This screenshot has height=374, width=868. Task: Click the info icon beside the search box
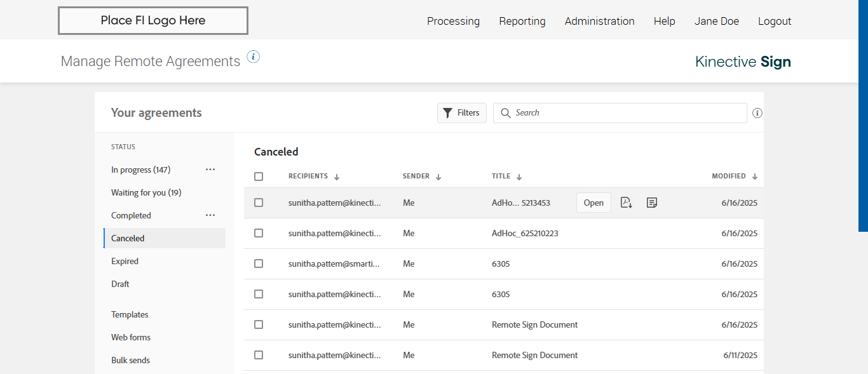pos(757,113)
